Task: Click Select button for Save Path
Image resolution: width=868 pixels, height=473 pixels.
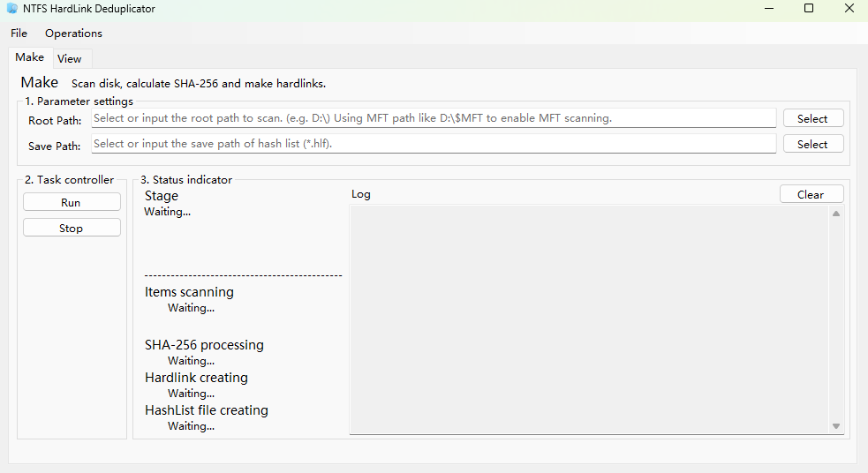Action: 812,144
